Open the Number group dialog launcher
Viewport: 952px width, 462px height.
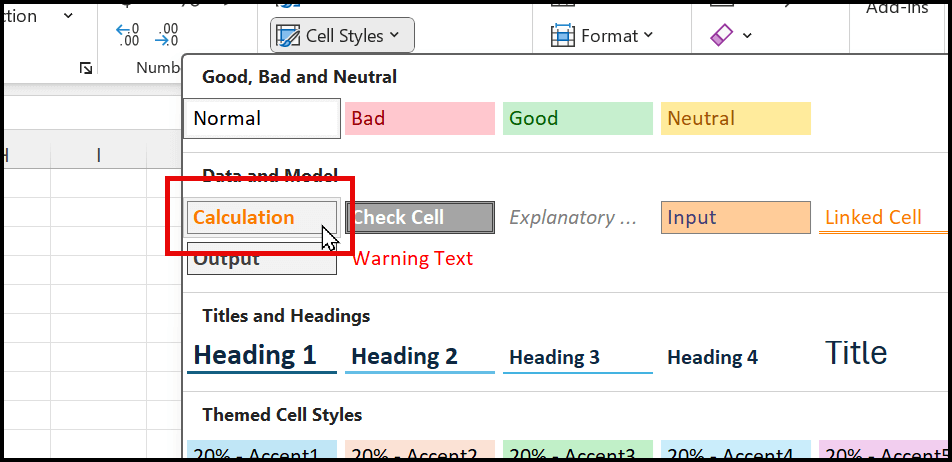(86, 68)
